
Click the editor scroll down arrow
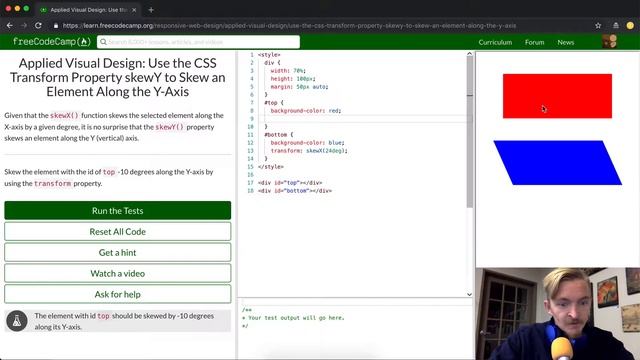469,294
